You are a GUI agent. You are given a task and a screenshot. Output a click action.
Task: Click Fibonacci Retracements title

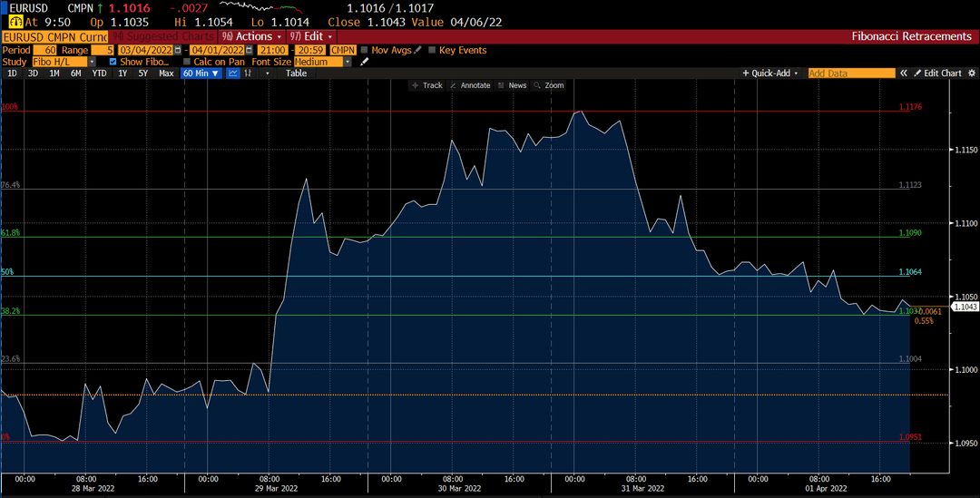[911, 36]
